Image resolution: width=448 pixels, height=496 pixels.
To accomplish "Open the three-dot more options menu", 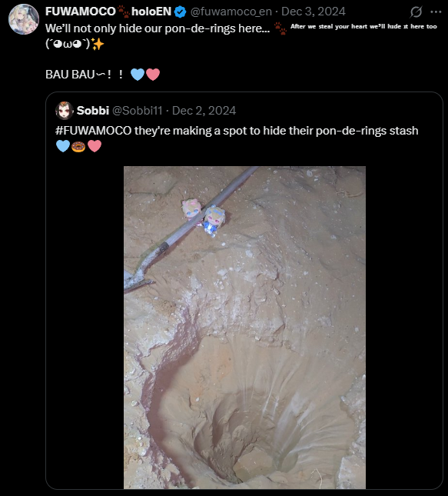I will (x=436, y=12).
